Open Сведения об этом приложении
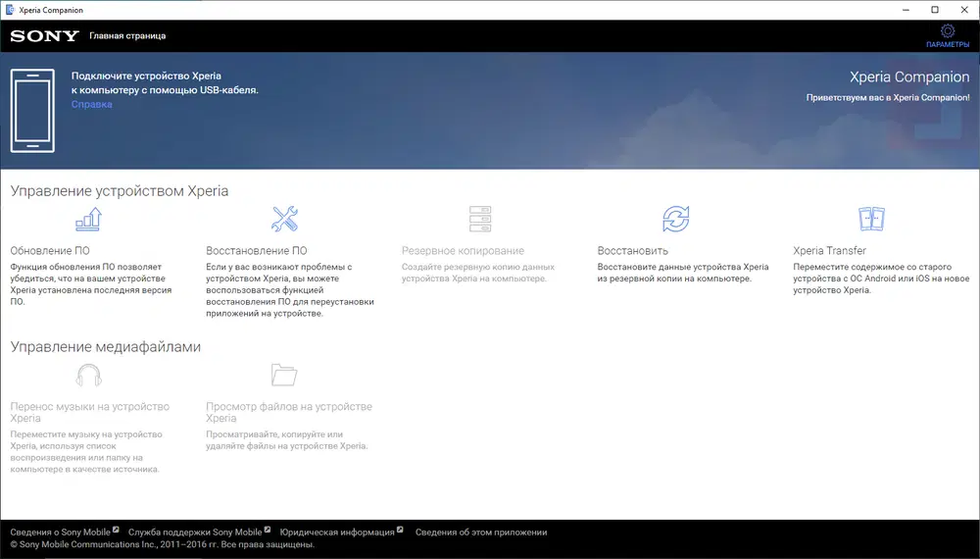 tap(481, 533)
